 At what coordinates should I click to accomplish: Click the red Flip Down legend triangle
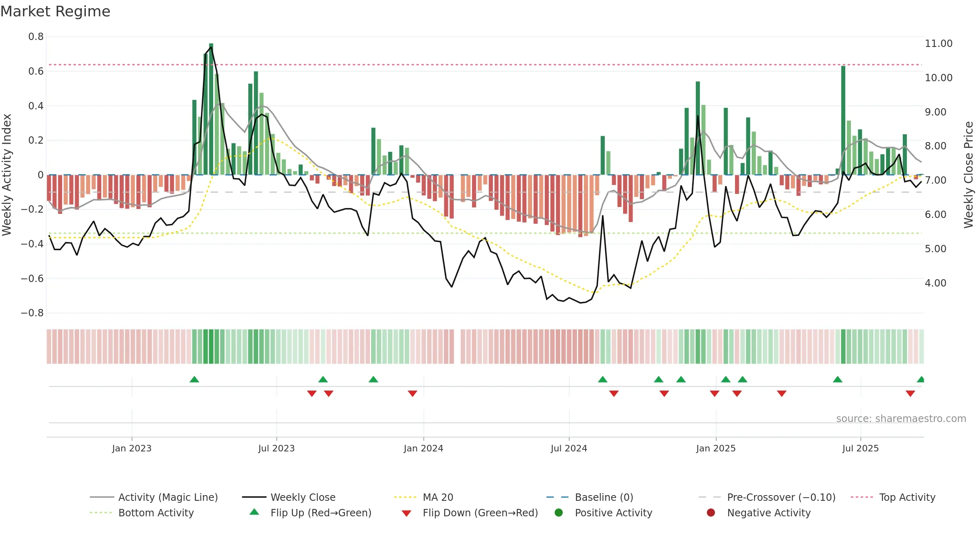point(406,513)
